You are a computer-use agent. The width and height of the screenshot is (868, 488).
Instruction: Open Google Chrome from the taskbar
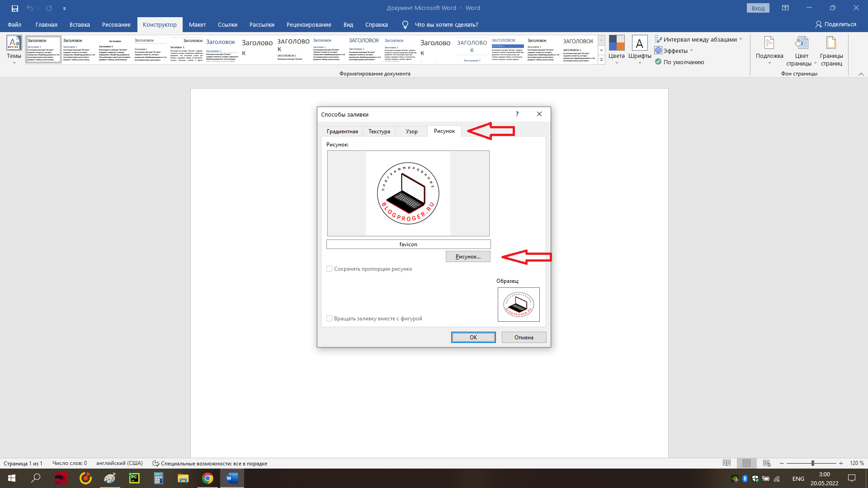click(x=208, y=478)
